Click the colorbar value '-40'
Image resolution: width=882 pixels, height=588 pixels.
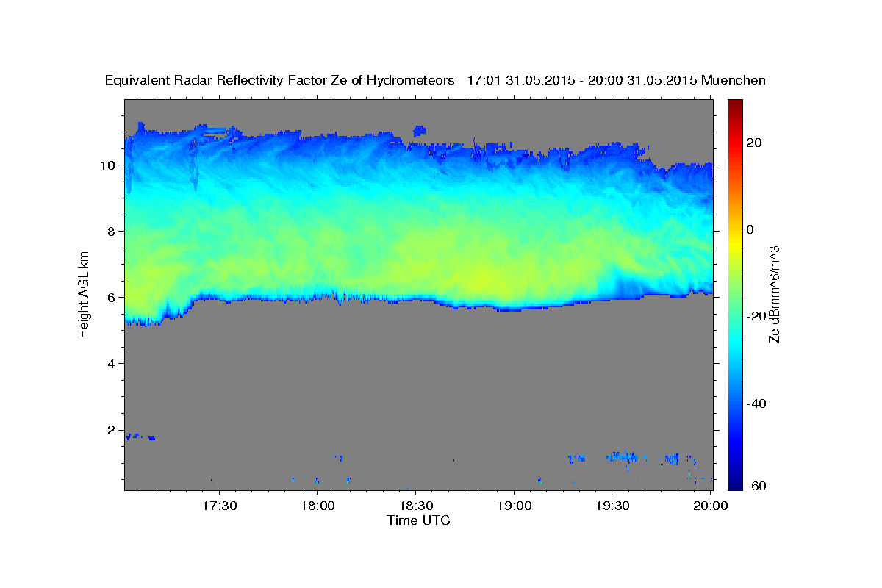(756, 404)
